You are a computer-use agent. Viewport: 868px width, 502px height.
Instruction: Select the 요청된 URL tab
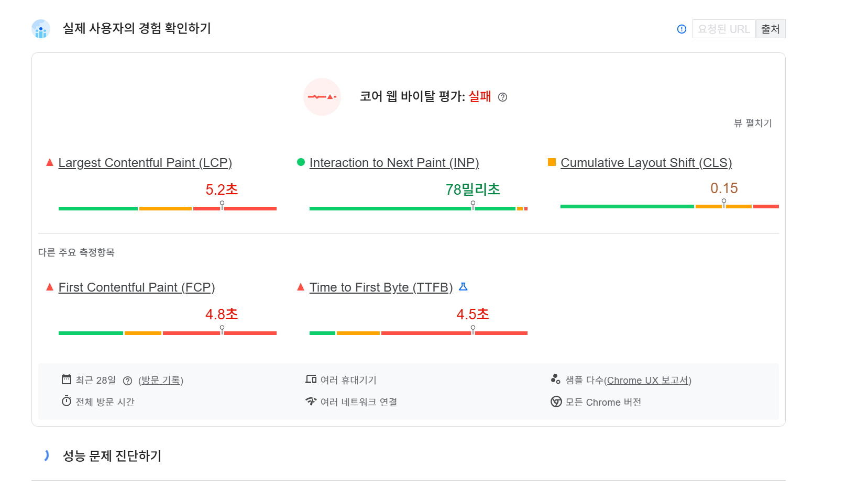(723, 29)
